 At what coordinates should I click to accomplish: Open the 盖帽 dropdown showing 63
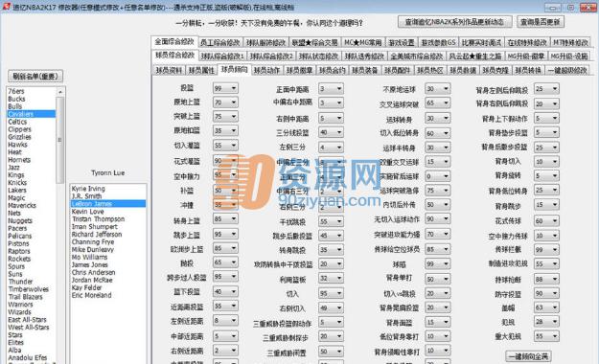click(546, 307)
